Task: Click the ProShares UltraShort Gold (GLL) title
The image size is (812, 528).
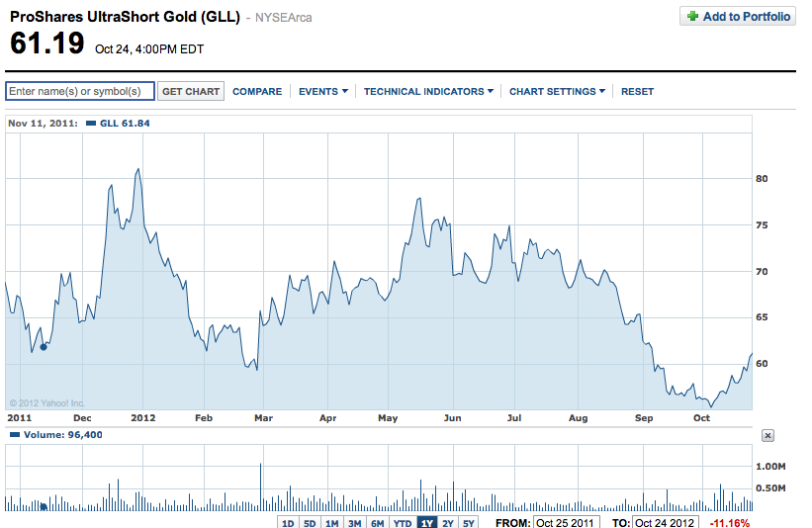Action: pos(125,17)
